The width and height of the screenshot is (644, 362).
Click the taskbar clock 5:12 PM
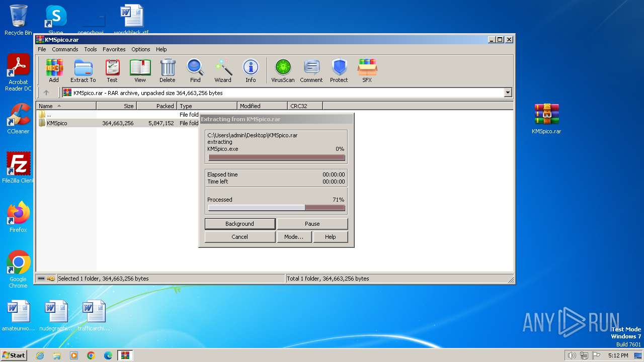coord(618,355)
